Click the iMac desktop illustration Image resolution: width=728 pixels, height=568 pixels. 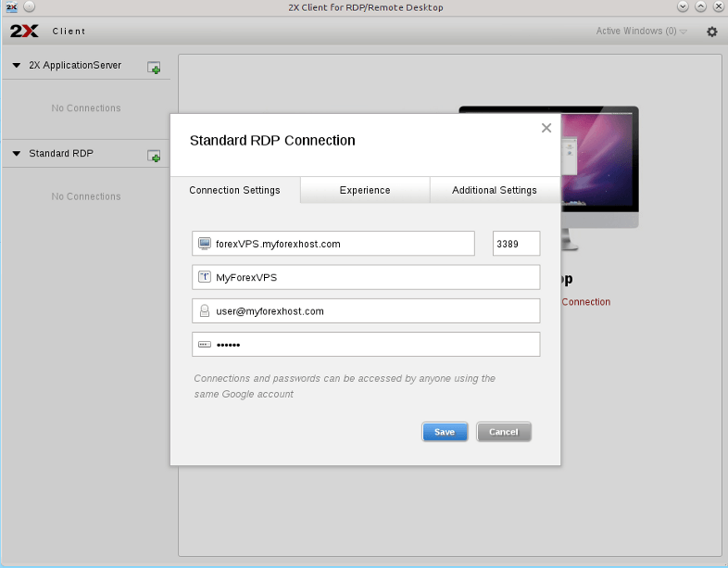pos(599,178)
